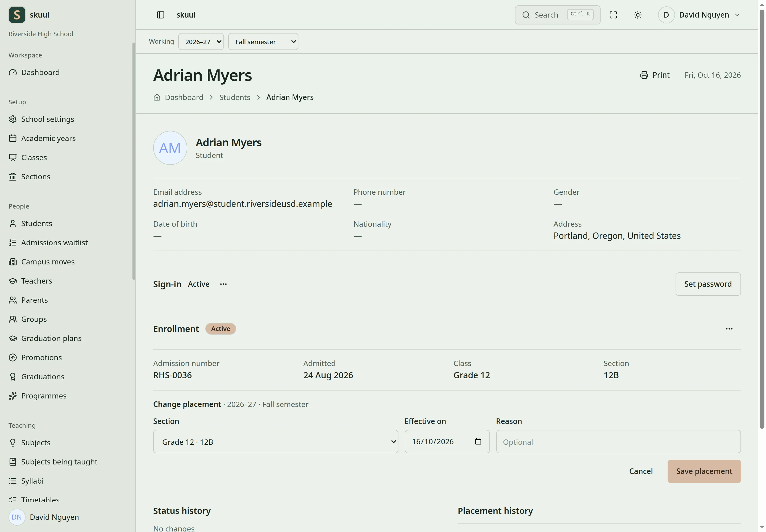Viewport: 766px width, 532px height.
Task: Expand the Fall semester dropdown
Action: [263, 42]
